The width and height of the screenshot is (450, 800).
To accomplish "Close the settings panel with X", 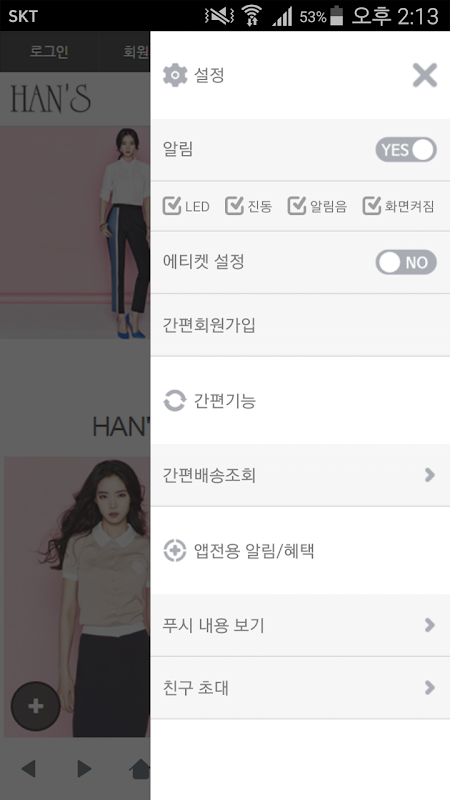I will (425, 76).
